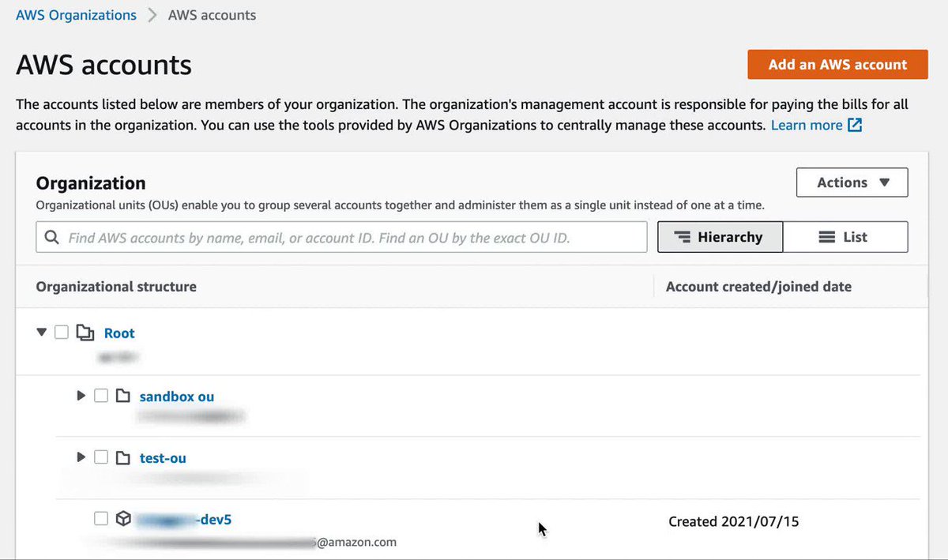Viewport: 948px width, 560px height.
Task: Click the dev5 account cube icon
Action: 122,519
